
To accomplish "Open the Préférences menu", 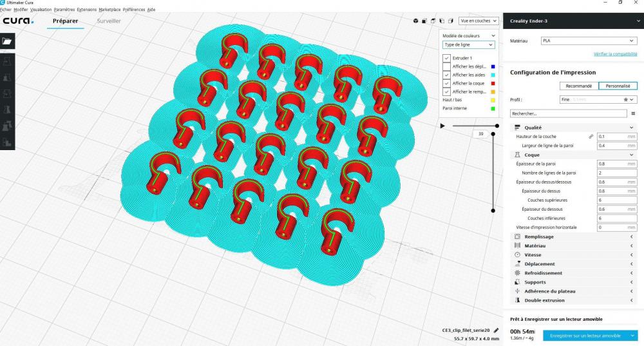I will pos(134,10).
